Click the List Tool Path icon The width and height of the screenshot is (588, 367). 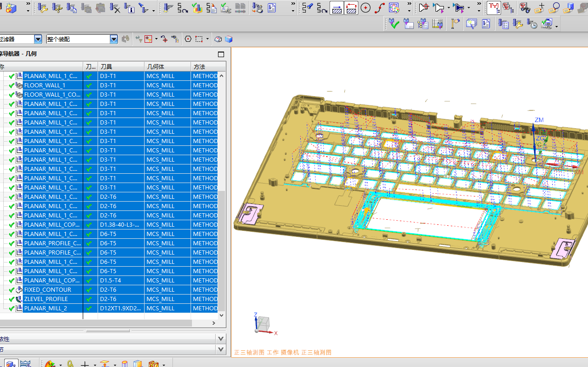tap(211, 8)
